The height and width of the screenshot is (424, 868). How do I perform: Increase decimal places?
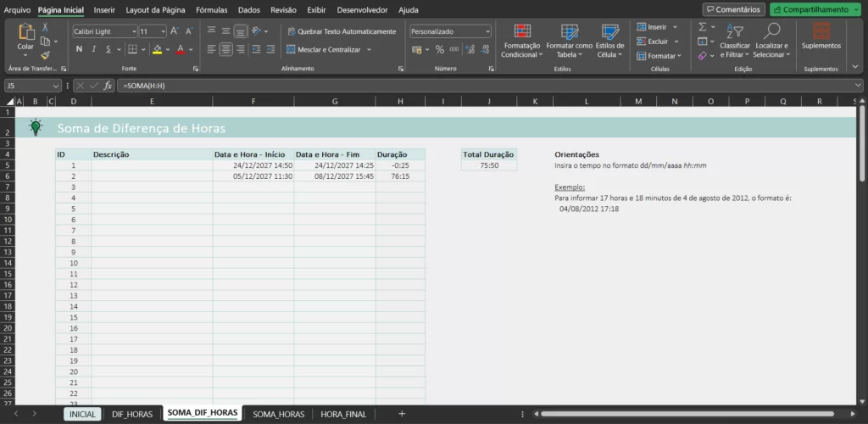470,49
